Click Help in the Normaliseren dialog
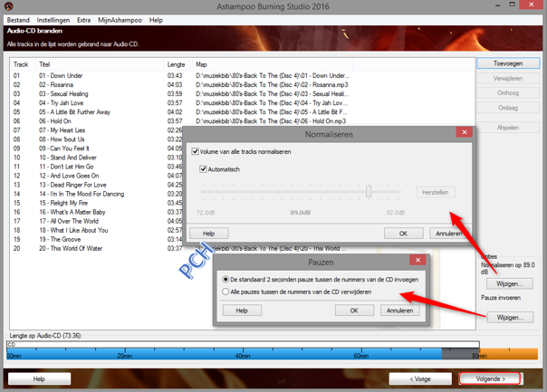The width and height of the screenshot is (547, 392). point(208,234)
